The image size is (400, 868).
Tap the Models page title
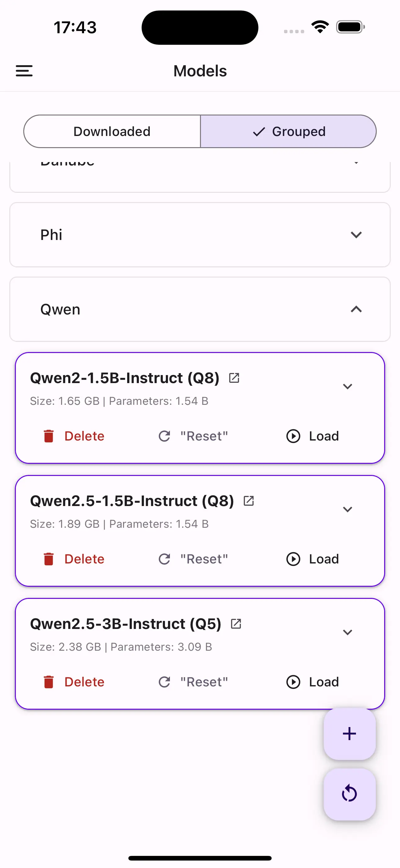tap(200, 71)
